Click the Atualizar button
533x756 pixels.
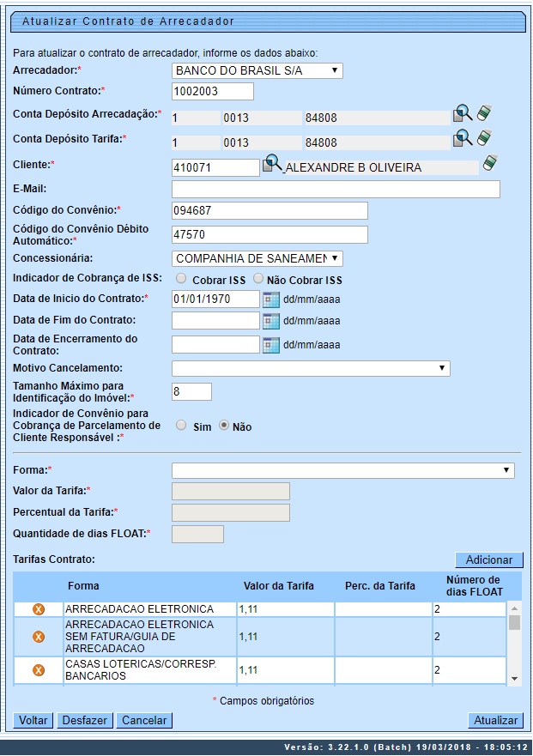(495, 720)
